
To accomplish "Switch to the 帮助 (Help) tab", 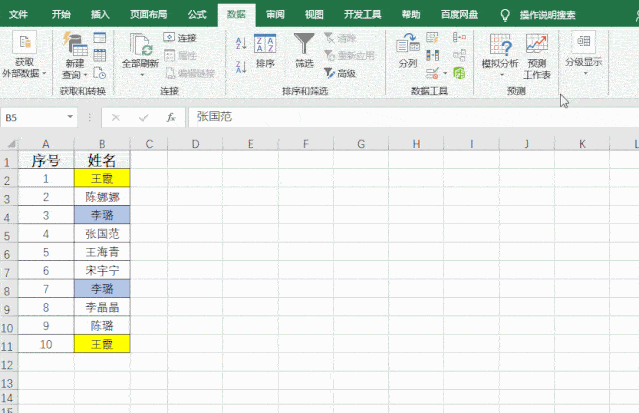I will pos(411,15).
